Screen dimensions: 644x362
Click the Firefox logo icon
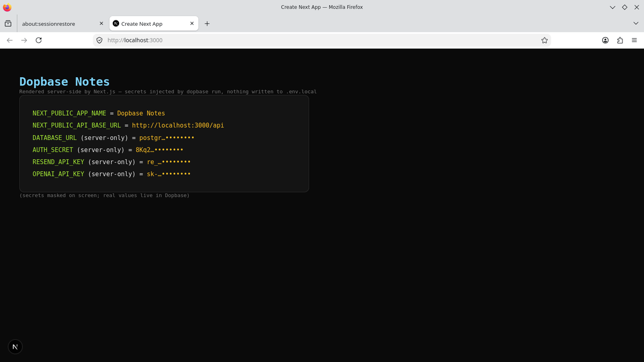pyautogui.click(x=7, y=7)
